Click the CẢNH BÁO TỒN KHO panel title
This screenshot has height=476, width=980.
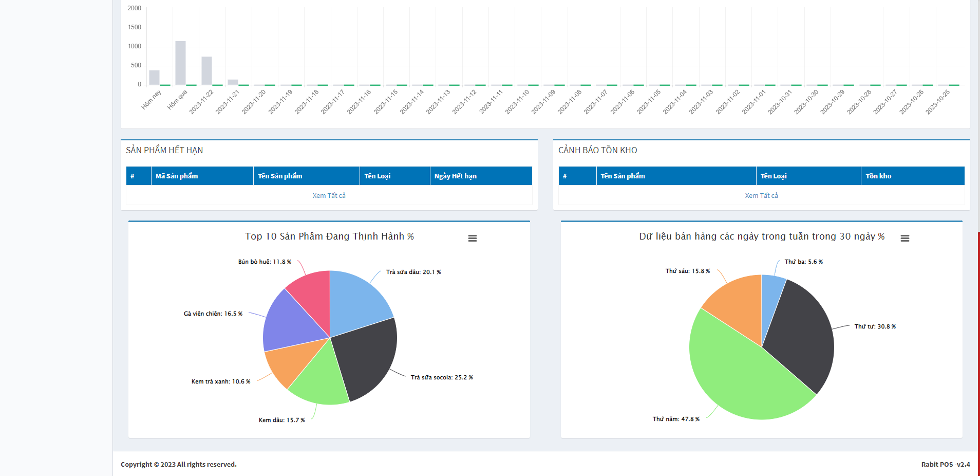598,150
